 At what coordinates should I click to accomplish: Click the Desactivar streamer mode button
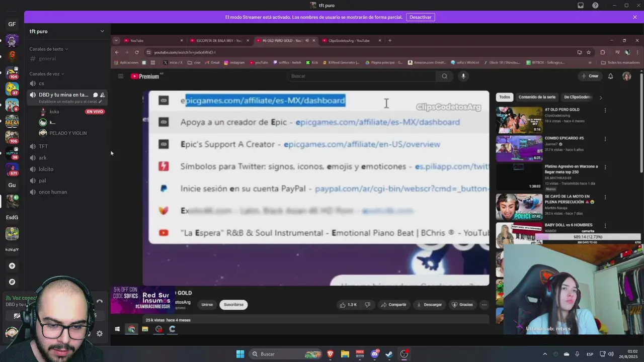[x=420, y=17]
